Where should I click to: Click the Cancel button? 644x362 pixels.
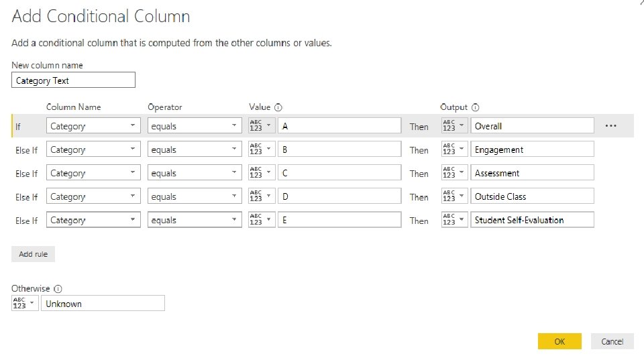coord(612,341)
